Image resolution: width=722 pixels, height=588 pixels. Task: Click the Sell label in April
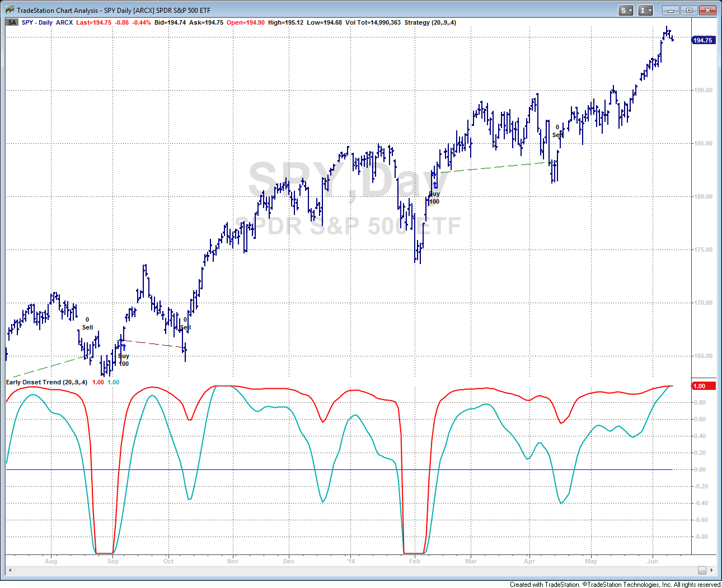click(556, 135)
